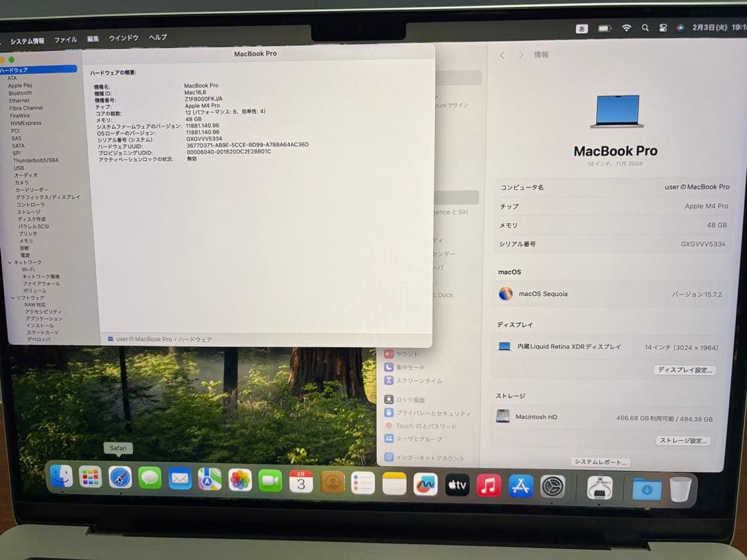Select グラフィックス/ディスプレイ in the sidebar
747x560 pixels.
48,196
